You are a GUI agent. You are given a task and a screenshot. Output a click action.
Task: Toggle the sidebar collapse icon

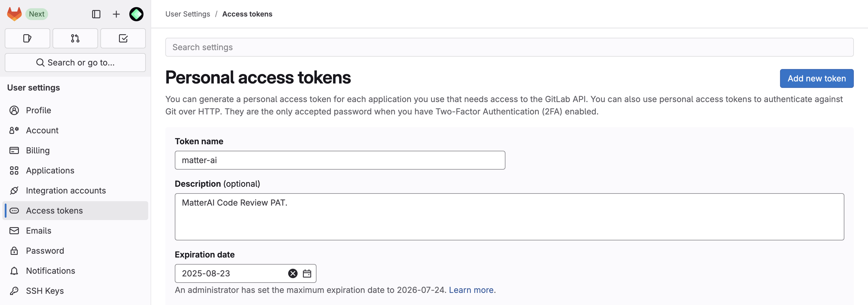tap(96, 14)
